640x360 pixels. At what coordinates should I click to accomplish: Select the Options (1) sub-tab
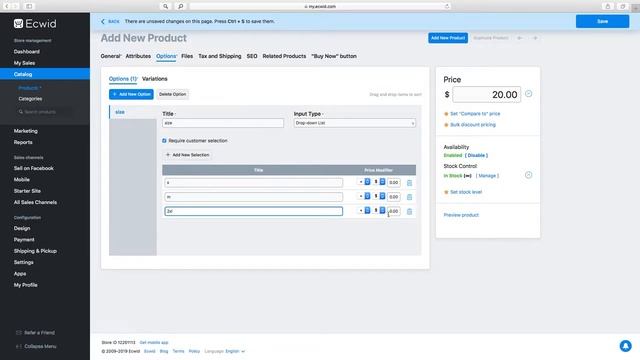(123, 79)
